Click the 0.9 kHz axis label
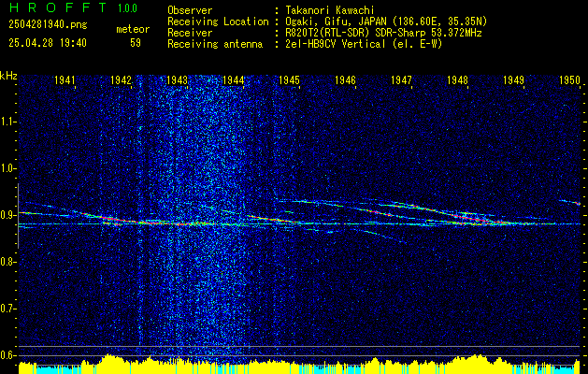Screen dimensions: 588x374 (7, 215)
